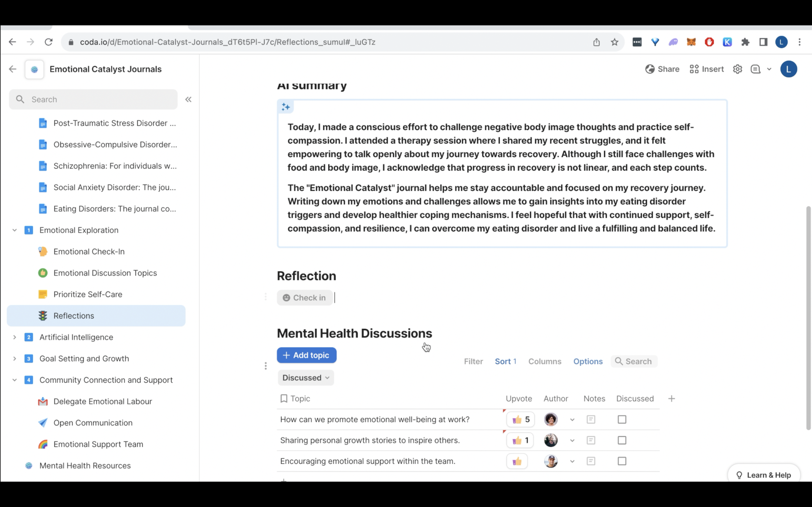This screenshot has height=507, width=812.
Task: Expand the Artificial Intelligence section
Action: tap(14, 337)
